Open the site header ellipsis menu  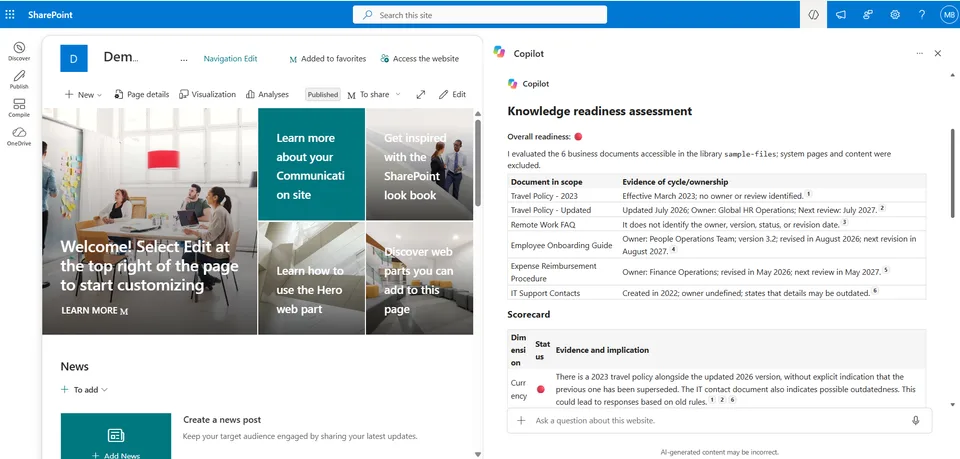[x=184, y=59]
